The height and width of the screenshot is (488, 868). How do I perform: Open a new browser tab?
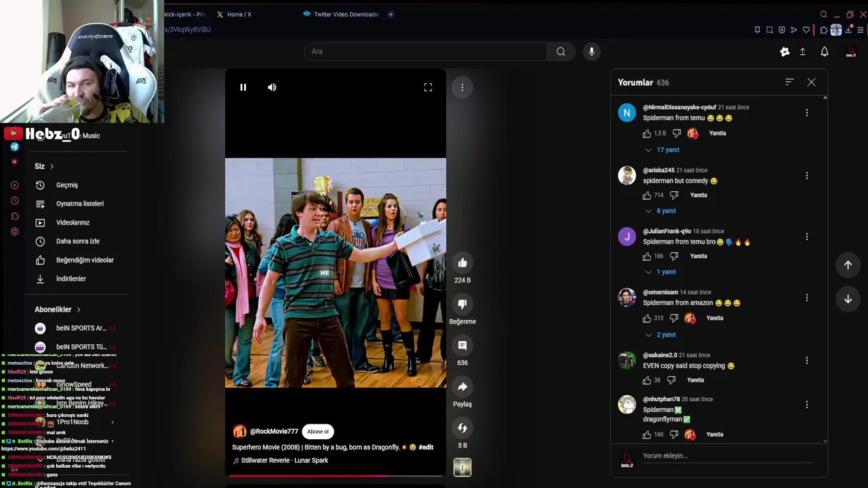[x=391, y=14]
